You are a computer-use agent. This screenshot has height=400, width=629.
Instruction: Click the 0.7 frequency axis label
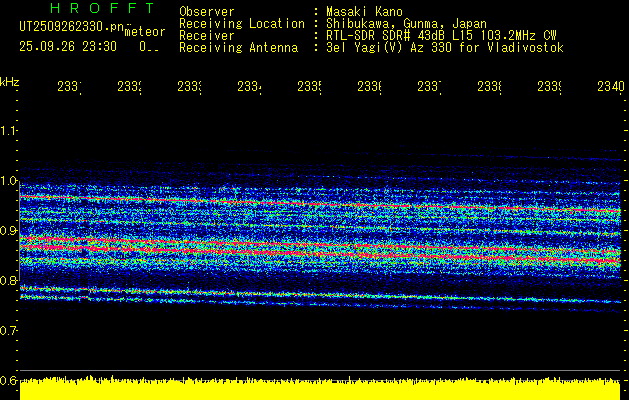click(x=9, y=331)
